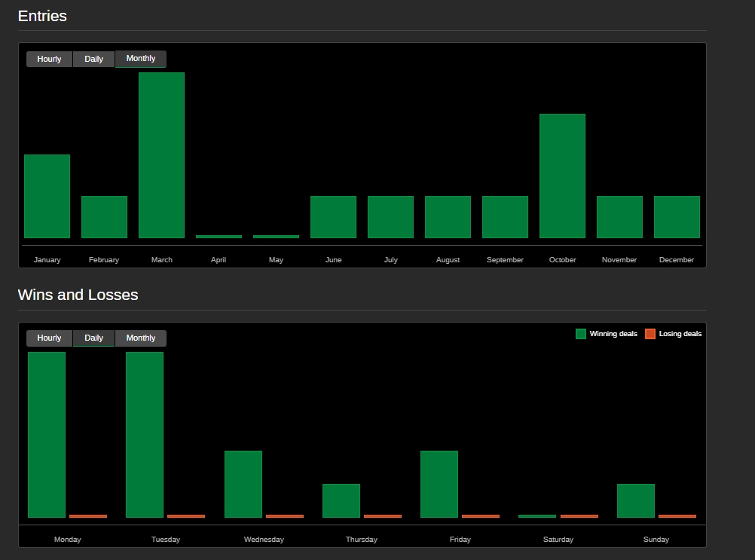This screenshot has height=560, width=755.
Task: Switch Entries chart to Hourly view
Action: (49, 59)
